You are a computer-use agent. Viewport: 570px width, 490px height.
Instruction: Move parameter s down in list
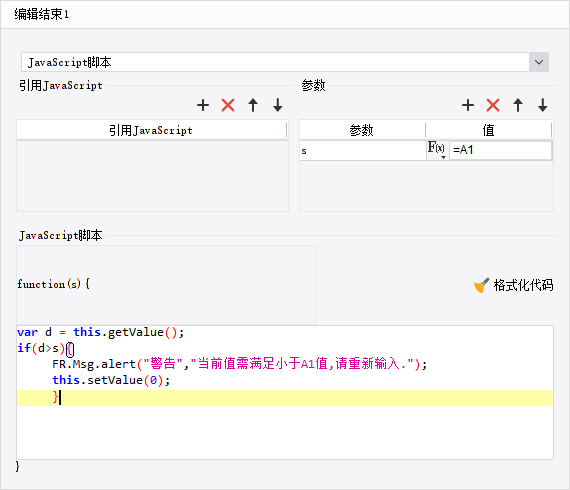543,105
